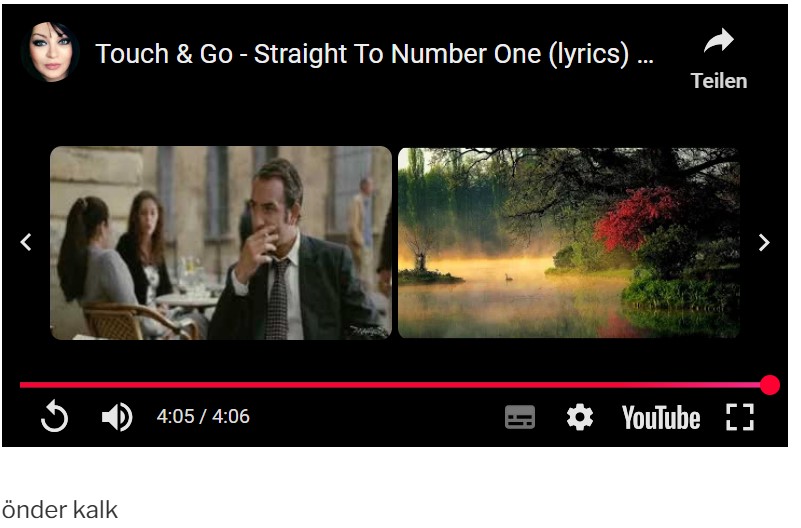Mute the video volume speaker icon

point(117,417)
